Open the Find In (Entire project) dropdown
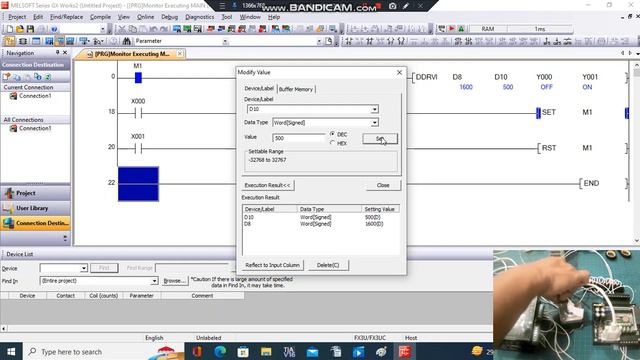This screenshot has width=640, height=360. (x=154, y=281)
